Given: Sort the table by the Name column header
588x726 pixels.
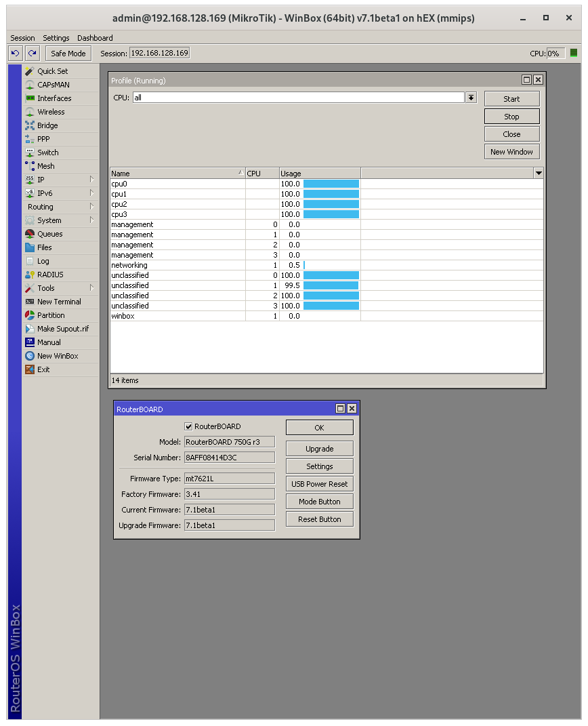Looking at the screenshot, I should click(x=177, y=174).
